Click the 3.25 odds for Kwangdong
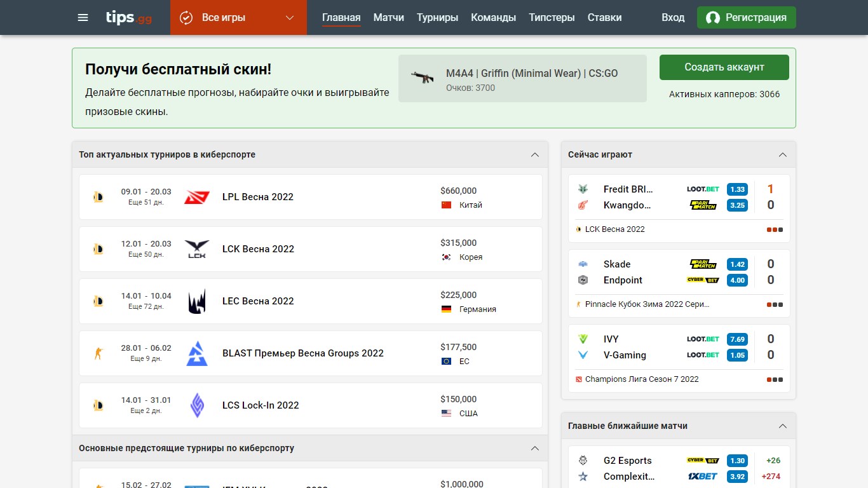 (737, 205)
